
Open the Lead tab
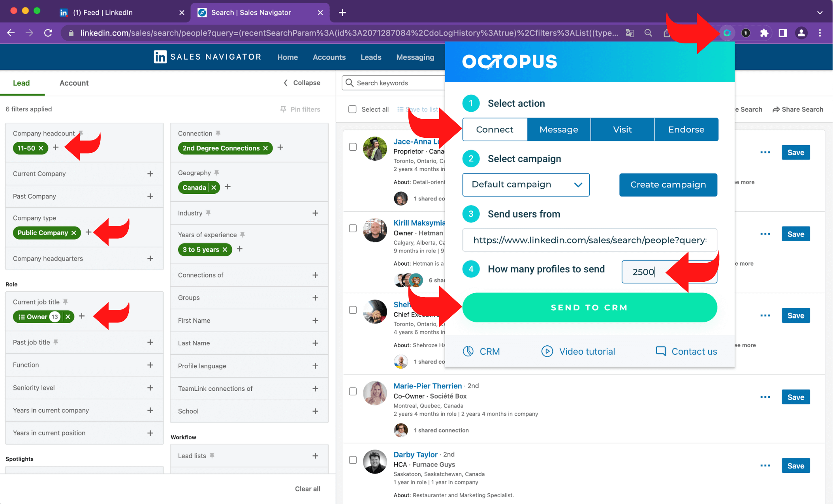pyautogui.click(x=21, y=82)
